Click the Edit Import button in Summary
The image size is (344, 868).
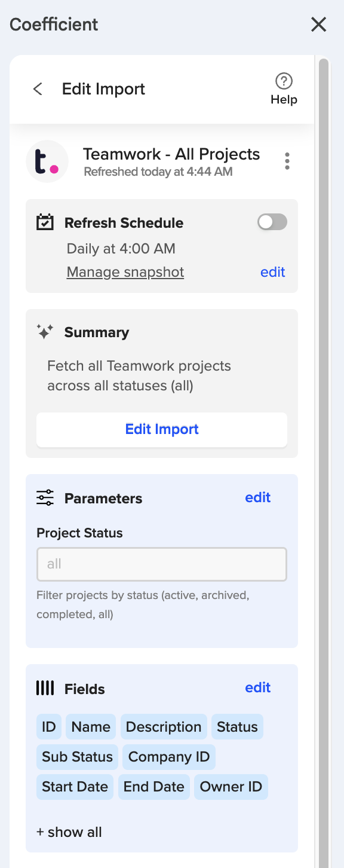(x=162, y=429)
